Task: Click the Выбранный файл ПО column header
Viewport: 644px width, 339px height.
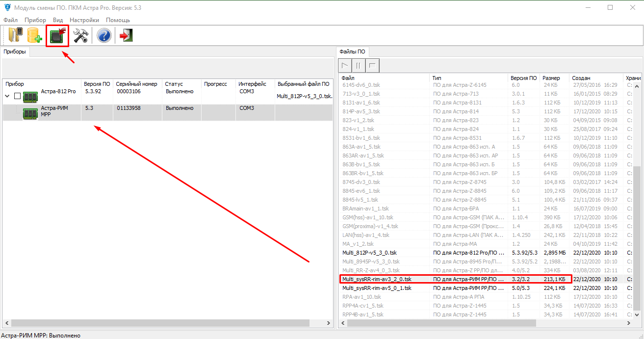Action: (303, 84)
